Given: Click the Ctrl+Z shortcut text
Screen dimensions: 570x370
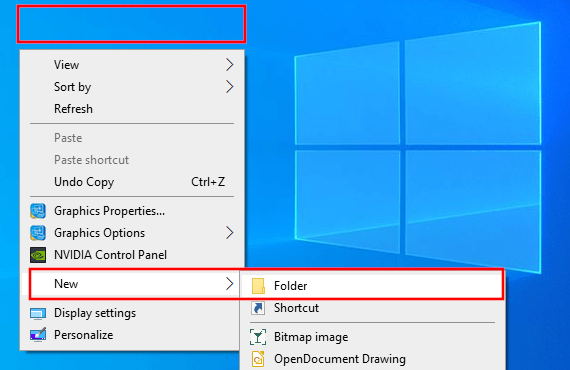Looking at the screenshot, I should pyautogui.click(x=208, y=182).
